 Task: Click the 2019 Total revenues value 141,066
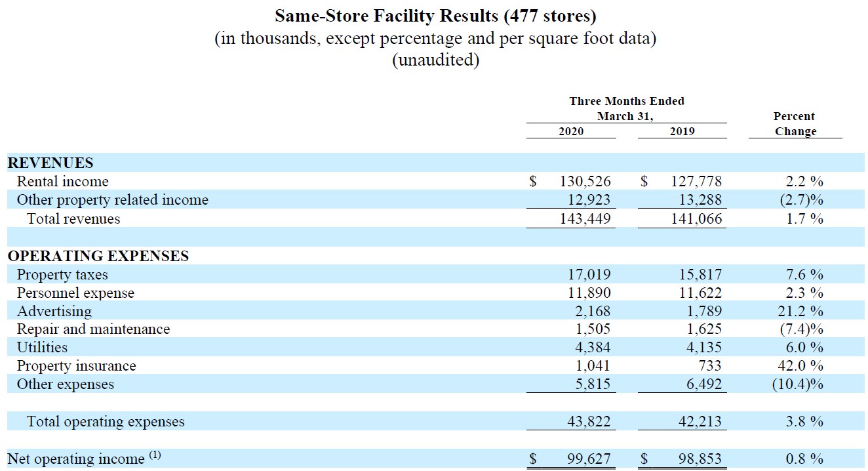696,218
